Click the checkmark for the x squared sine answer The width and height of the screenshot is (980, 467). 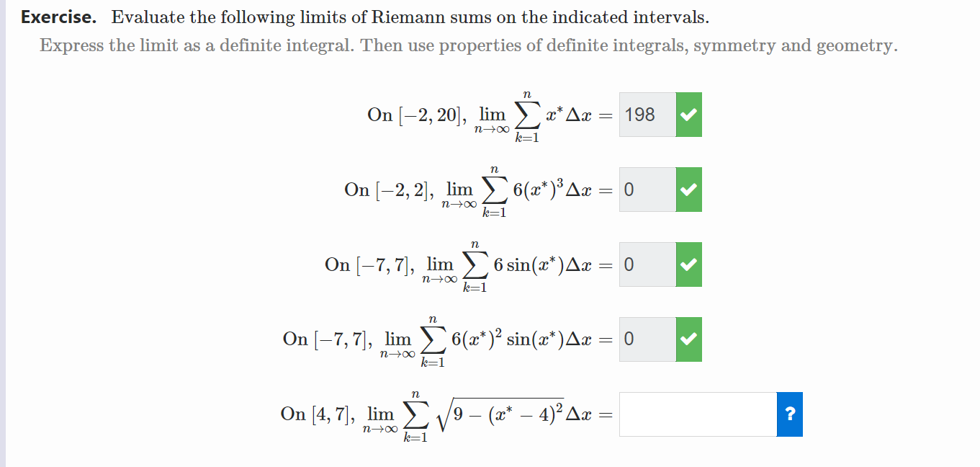688,339
